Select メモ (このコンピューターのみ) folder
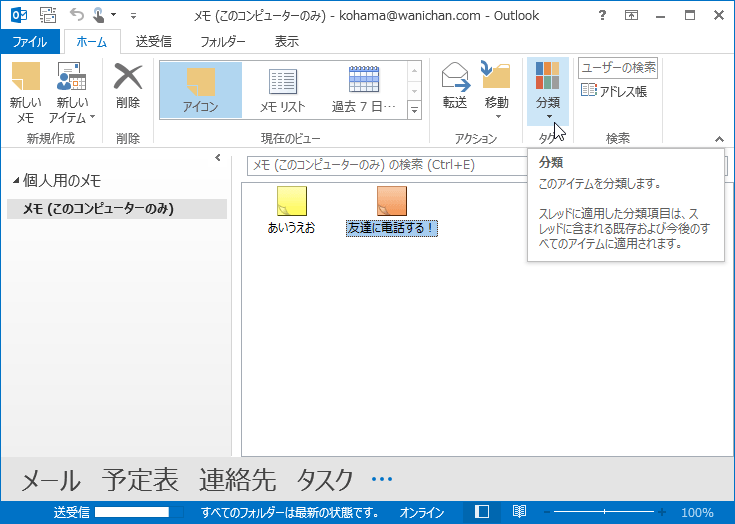Viewport: 735px width, 524px height. pos(117,209)
